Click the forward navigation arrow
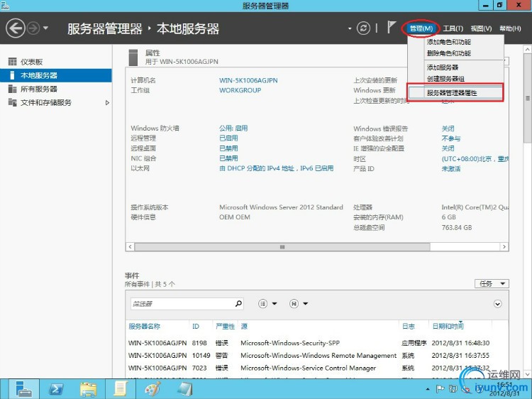Viewport: 532px width, 399px height. (33, 28)
